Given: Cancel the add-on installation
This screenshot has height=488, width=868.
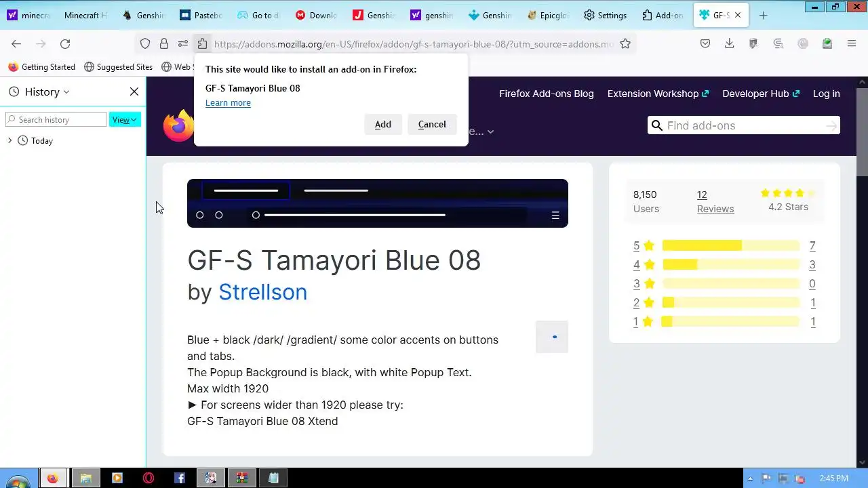Looking at the screenshot, I should [x=432, y=124].
